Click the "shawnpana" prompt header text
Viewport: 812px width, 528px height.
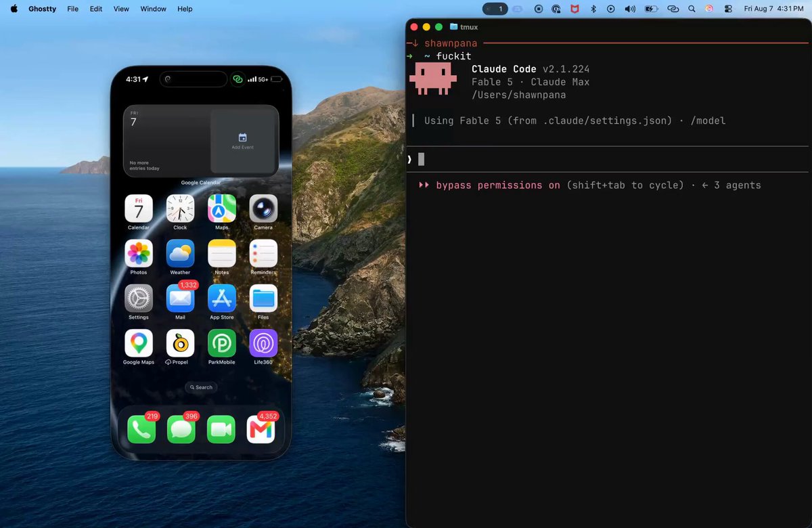(451, 43)
